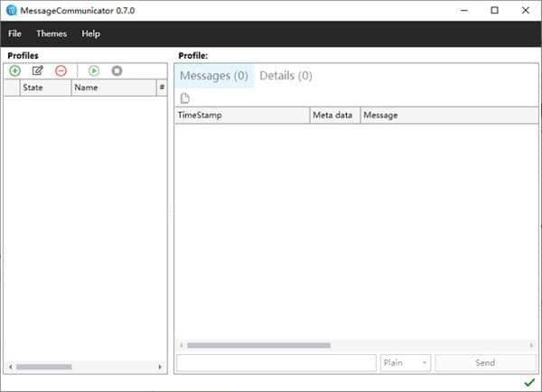The image size is (542, 392).
Task: Switch to the Details (0) tab
Action: [285, 76]
